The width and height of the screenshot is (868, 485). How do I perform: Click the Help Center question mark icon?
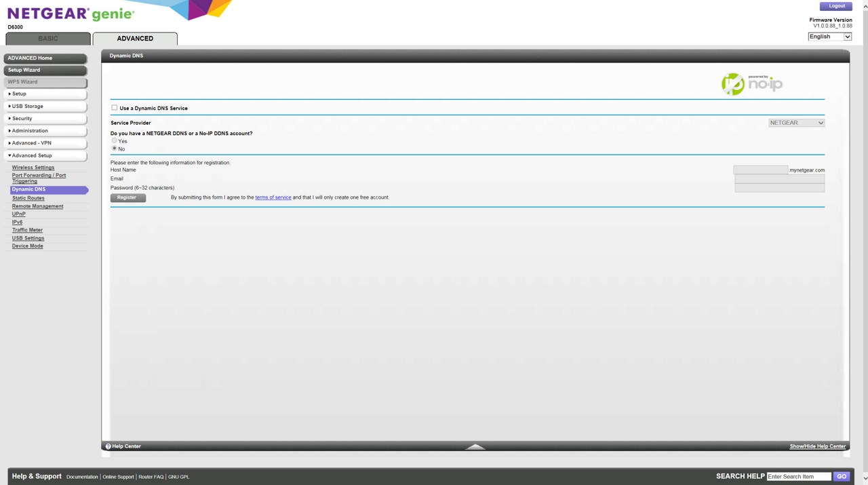(x=108, y=446)
